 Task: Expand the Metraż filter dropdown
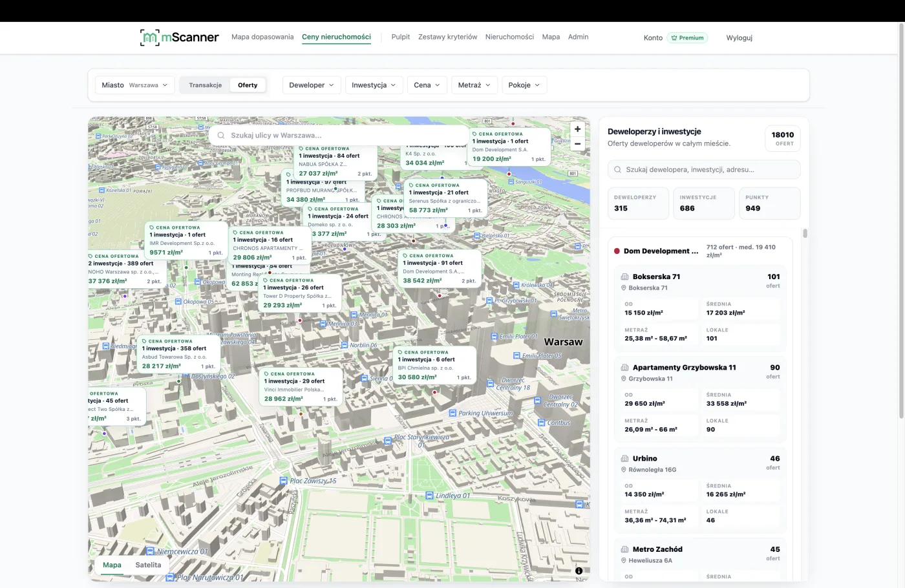pos(474,85)
